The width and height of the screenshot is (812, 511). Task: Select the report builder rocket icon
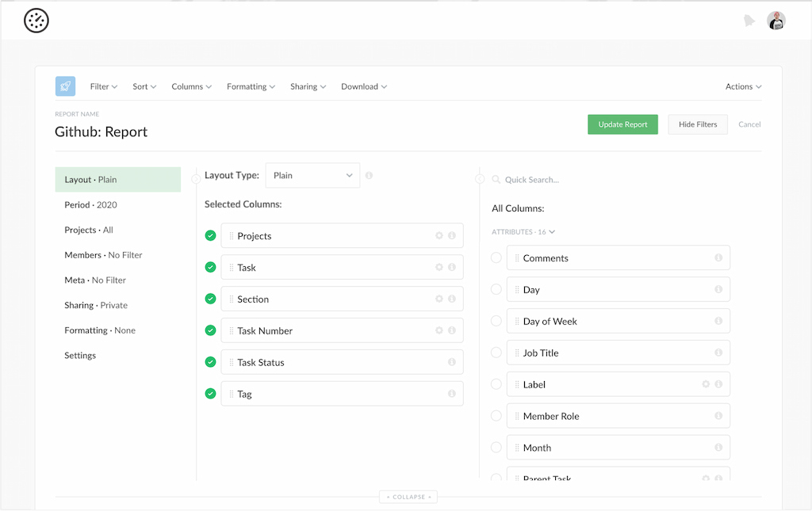pos(64,86)
